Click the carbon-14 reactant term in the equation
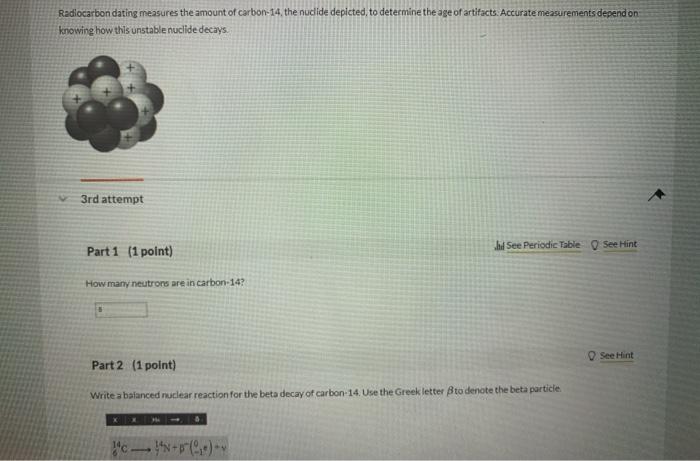The image size is (700, 461). 120,448
